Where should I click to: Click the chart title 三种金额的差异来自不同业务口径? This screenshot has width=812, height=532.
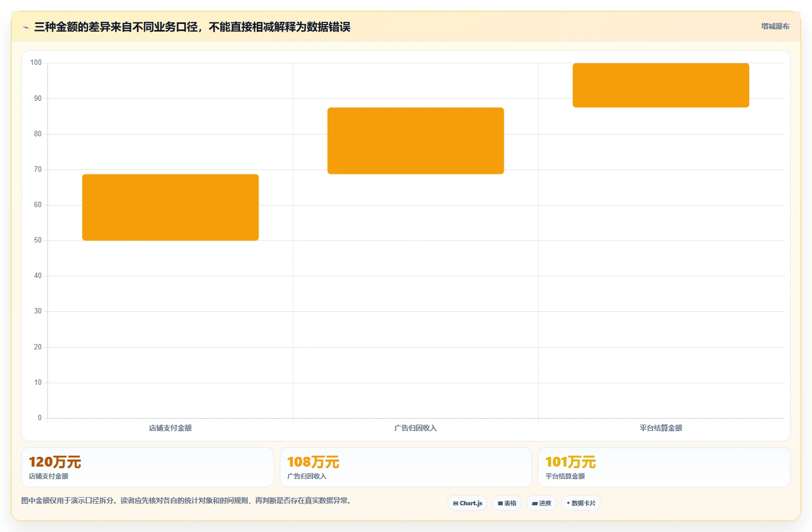point(192,27)
